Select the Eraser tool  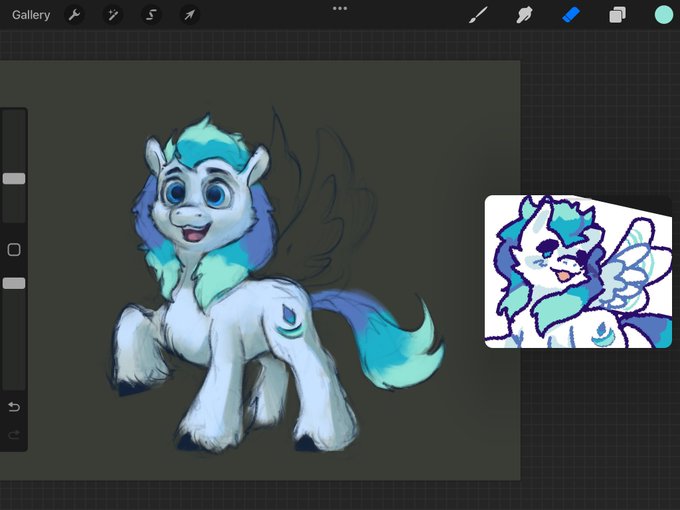(x=571, y=15)
